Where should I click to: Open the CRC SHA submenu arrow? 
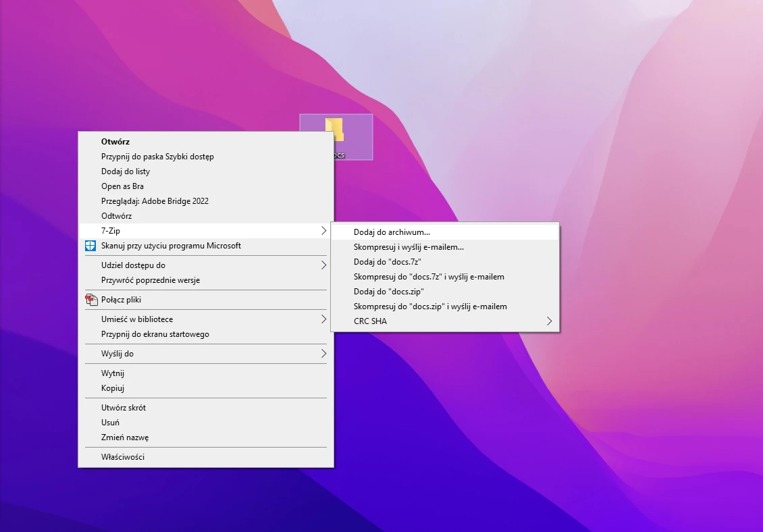[x=549, y=321]
